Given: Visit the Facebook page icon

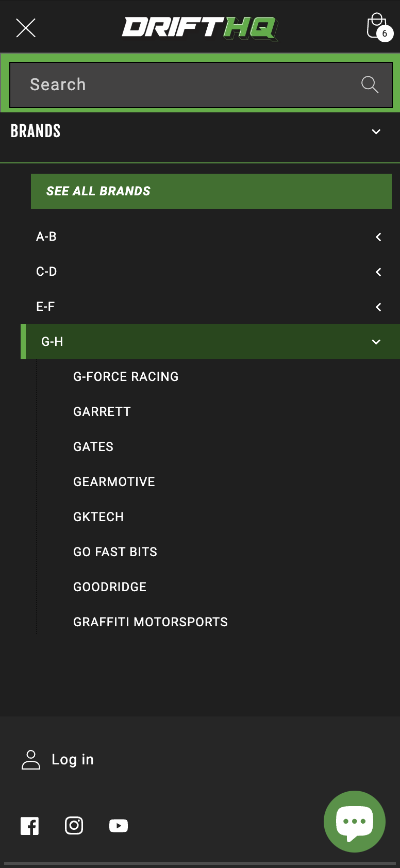Looking at the screenshot, I should click(30, 826).
